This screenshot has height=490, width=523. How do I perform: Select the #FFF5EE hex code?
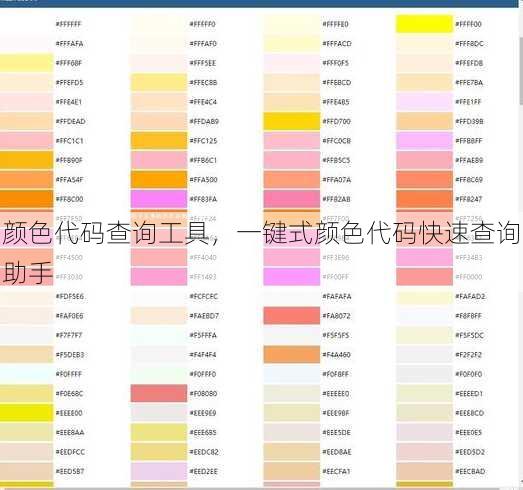pos(202,63)
